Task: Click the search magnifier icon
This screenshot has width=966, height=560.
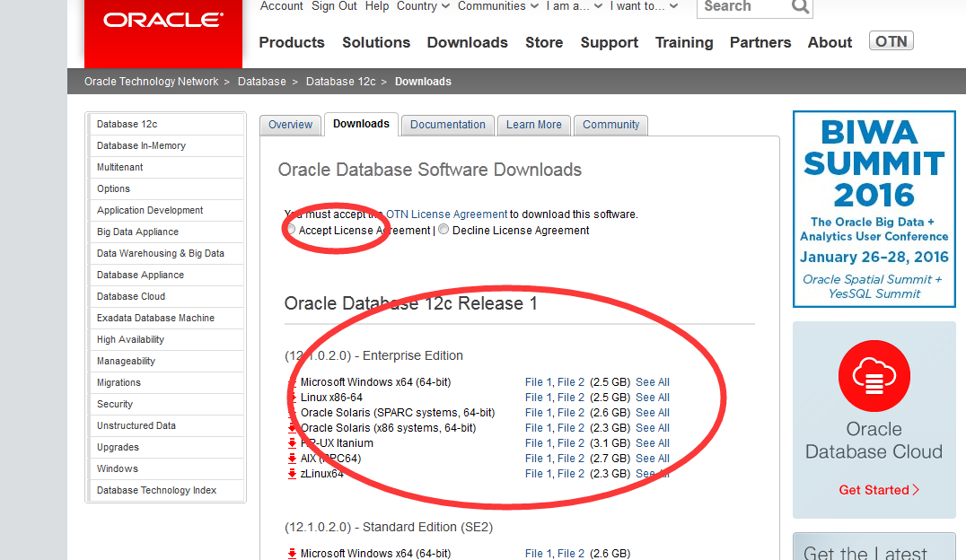Action: pyautogui.click(x=800, y=6)
